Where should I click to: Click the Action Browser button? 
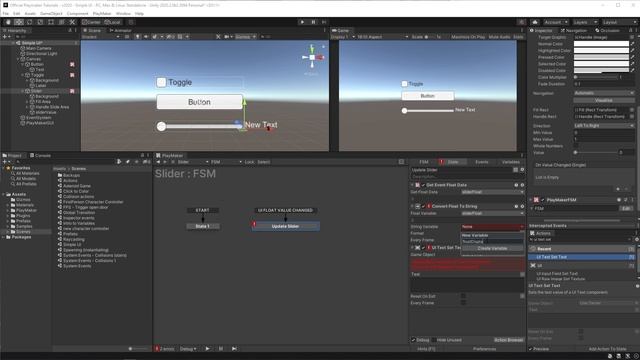click(x=509, y=340)
